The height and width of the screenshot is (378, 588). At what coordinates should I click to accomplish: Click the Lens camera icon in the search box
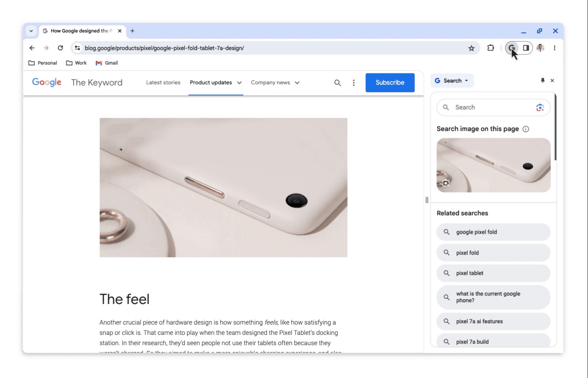pos(540,107)
